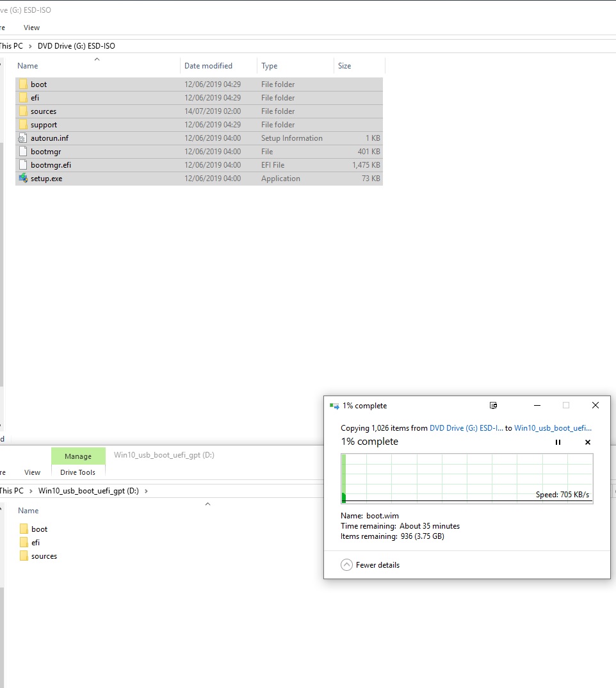Select the bootmgr.efi file icon
This screenshot has height=688, width=616.
point(23,165)
